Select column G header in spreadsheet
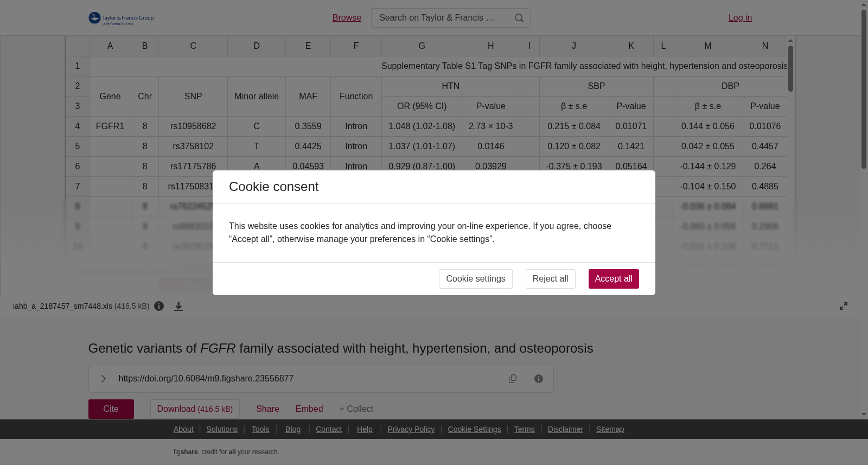868x465 pixels. pyautogui.click(x=422, y=46)
